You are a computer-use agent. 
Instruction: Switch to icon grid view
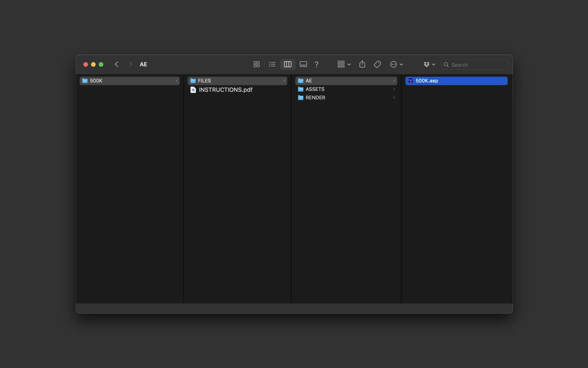point(257,65)
